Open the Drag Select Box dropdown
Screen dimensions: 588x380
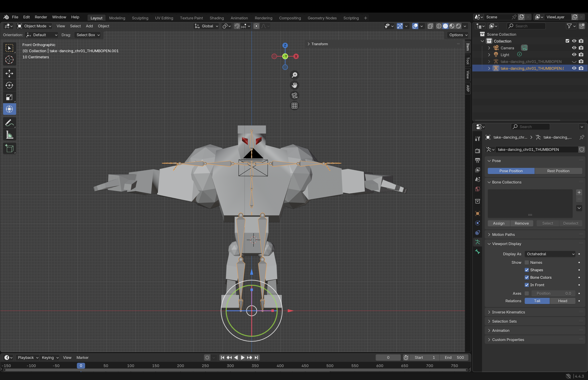[x=87, y=35]
